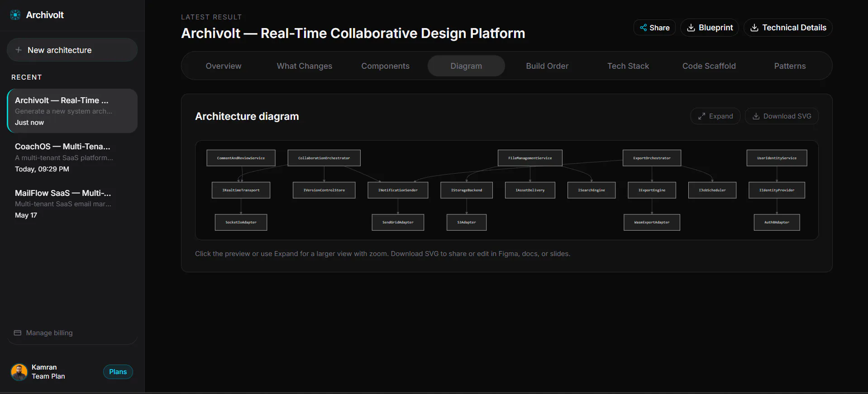The height and width of the screenshot is (394, 868).
Task: Click the Share icon in the header
Action: tap(643, 28)
